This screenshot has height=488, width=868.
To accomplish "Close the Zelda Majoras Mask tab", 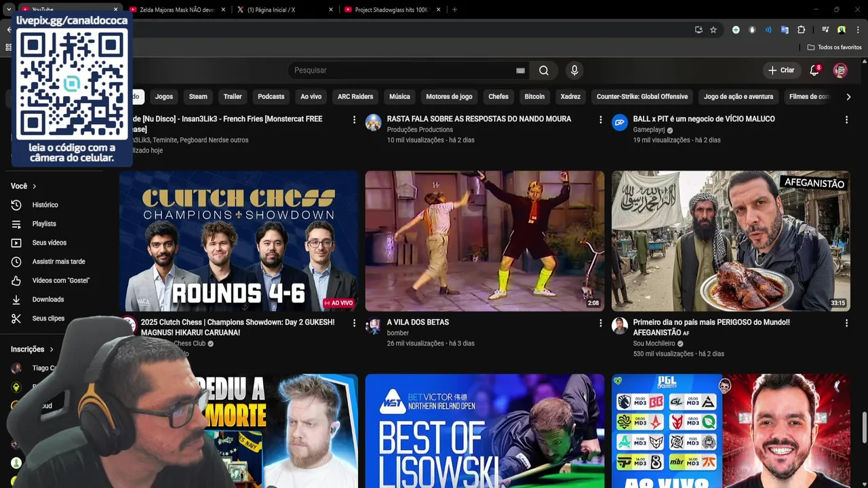I will tap(223, 9).
